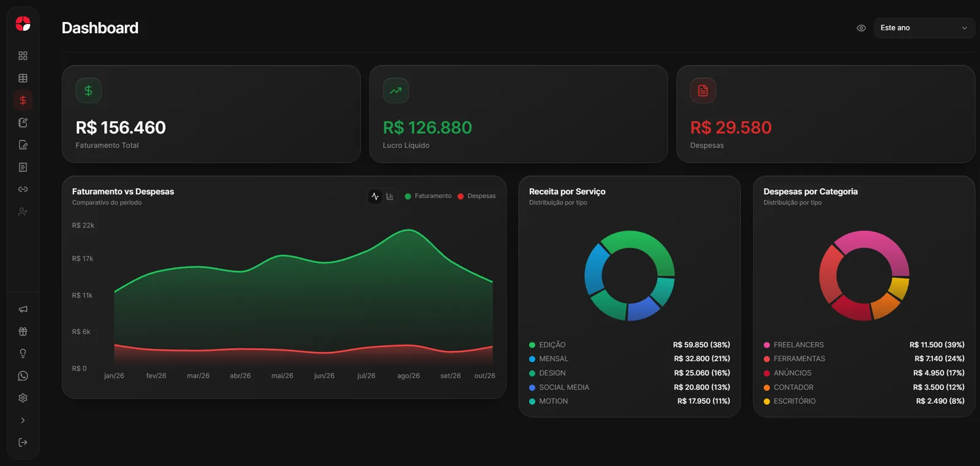The height and width of the screenshot is (466, 980).
Task: Open the settings gear icon
Action: click(x=23, y=398)
